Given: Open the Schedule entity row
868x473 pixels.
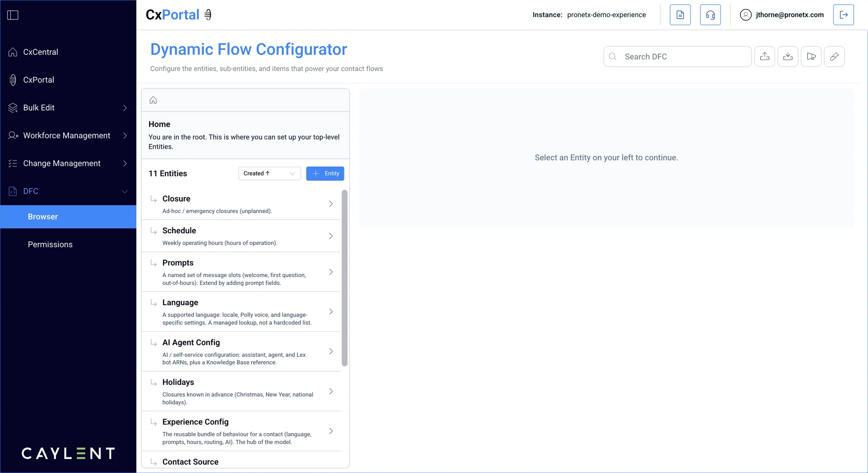Looking at the screenshot, I should click(x=241, y=236).
